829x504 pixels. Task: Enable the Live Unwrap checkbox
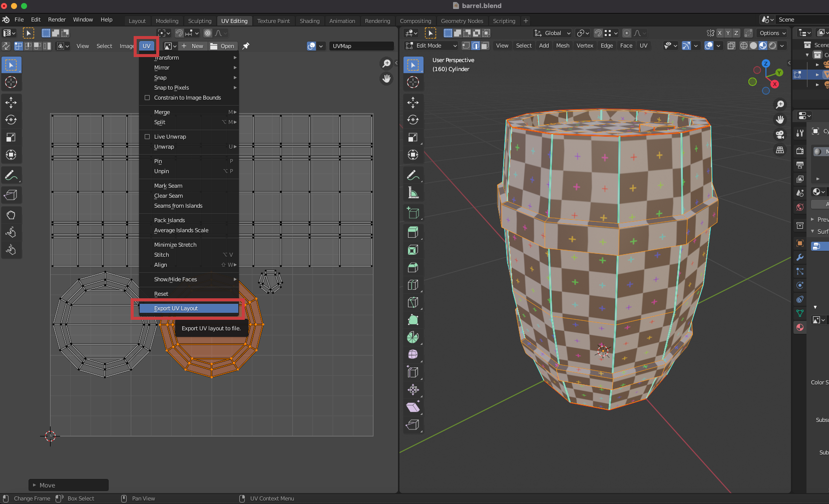(x=147, y=137)
